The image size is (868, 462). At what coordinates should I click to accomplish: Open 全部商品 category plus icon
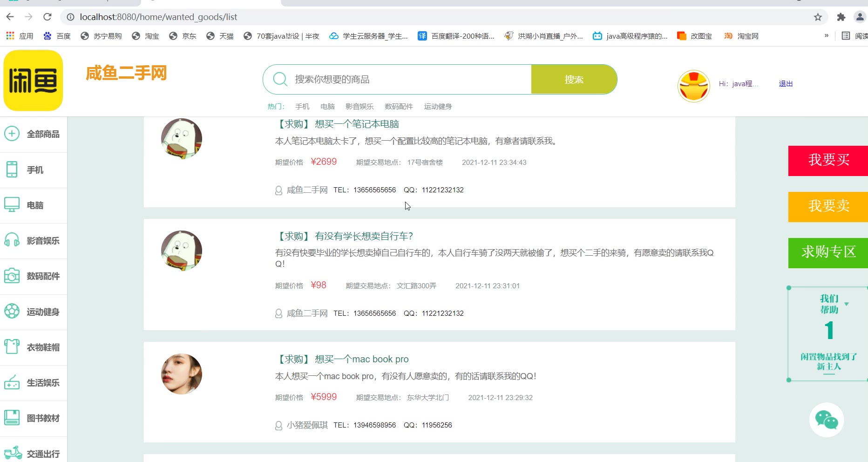12,134
